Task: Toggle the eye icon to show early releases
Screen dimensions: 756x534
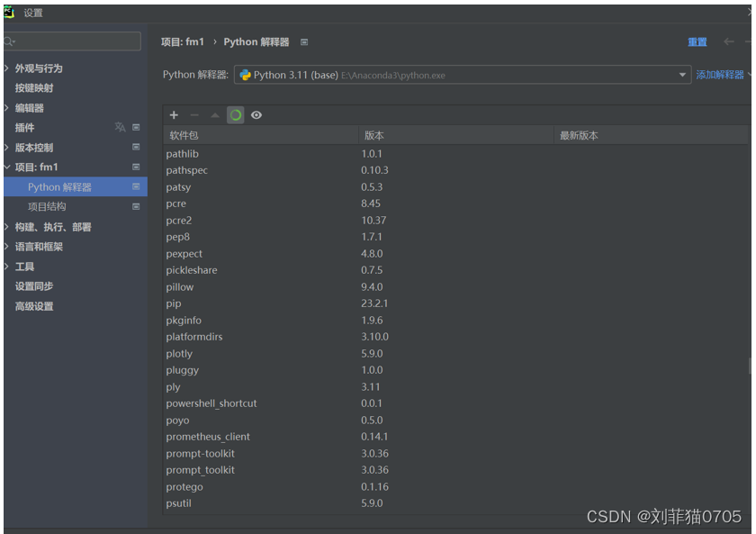Action: 256,115
